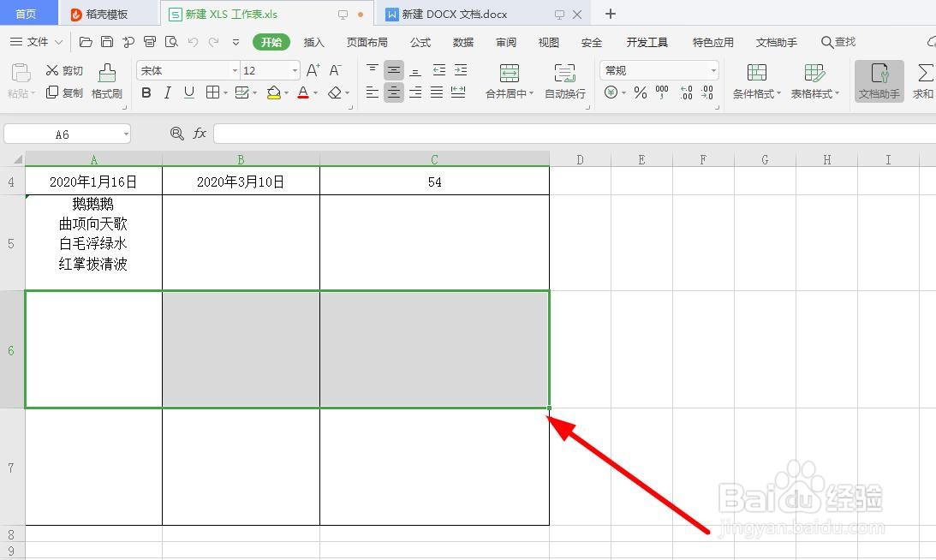Image resolution: width=936 pixels, height=560 pixels.
Task: Increase indent icon
Action: [461, 70]
